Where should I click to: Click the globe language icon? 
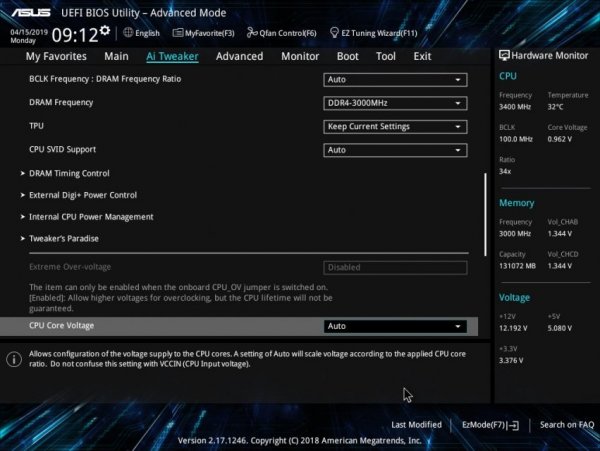(128, 33)
